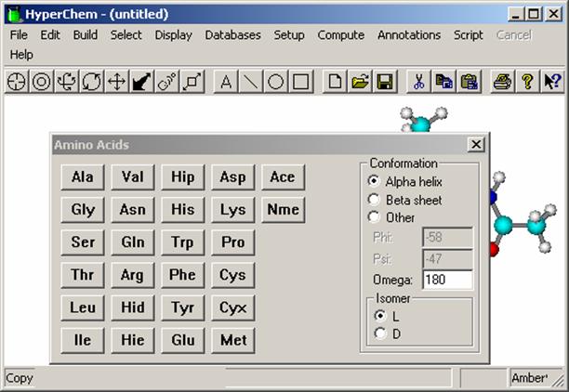Open the Setup menu
The height and width of the screenshot is (392, 569).
(289, 35)
